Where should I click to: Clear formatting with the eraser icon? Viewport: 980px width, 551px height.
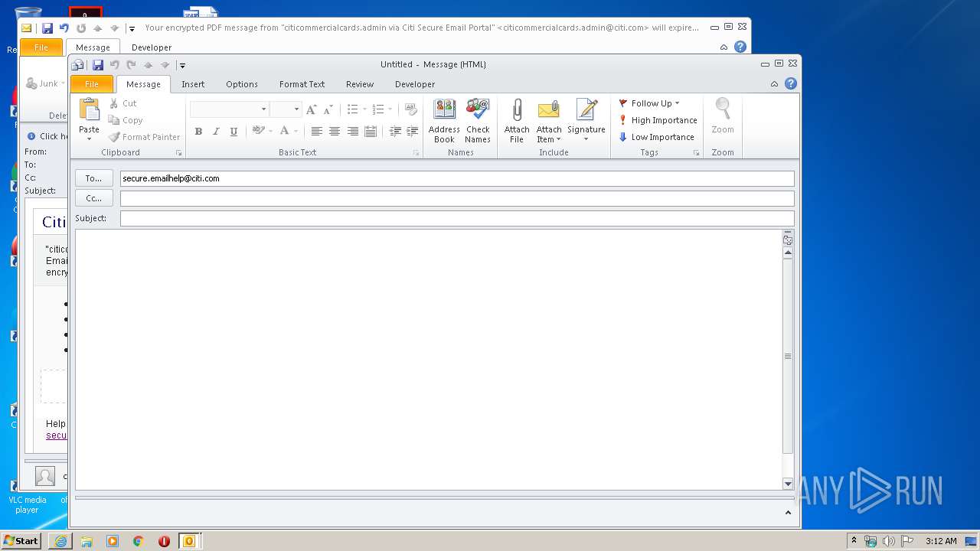pos(411,109)
